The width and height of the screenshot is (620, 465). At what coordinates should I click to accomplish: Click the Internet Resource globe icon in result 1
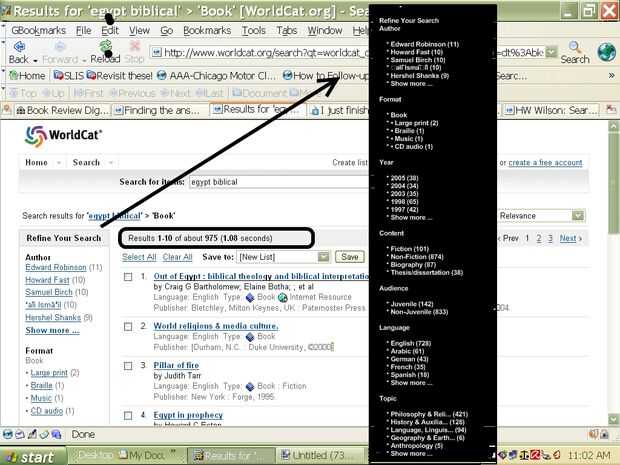[283, 297]
